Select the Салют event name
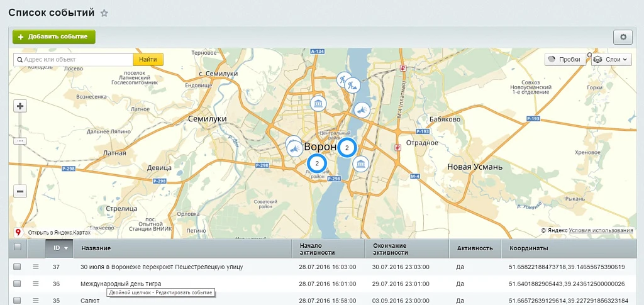The height and width of the screenshot is (305, 644). (x=90, y=301)
